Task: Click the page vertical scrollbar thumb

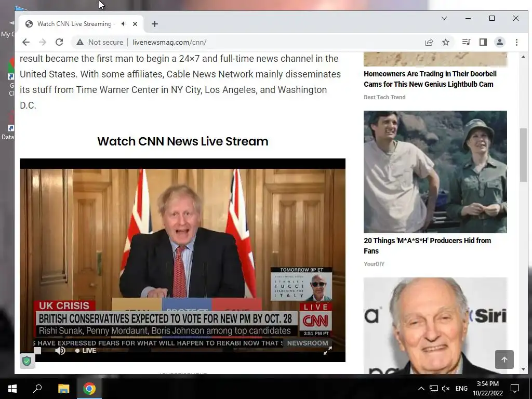Action: [x=523, y=155]
